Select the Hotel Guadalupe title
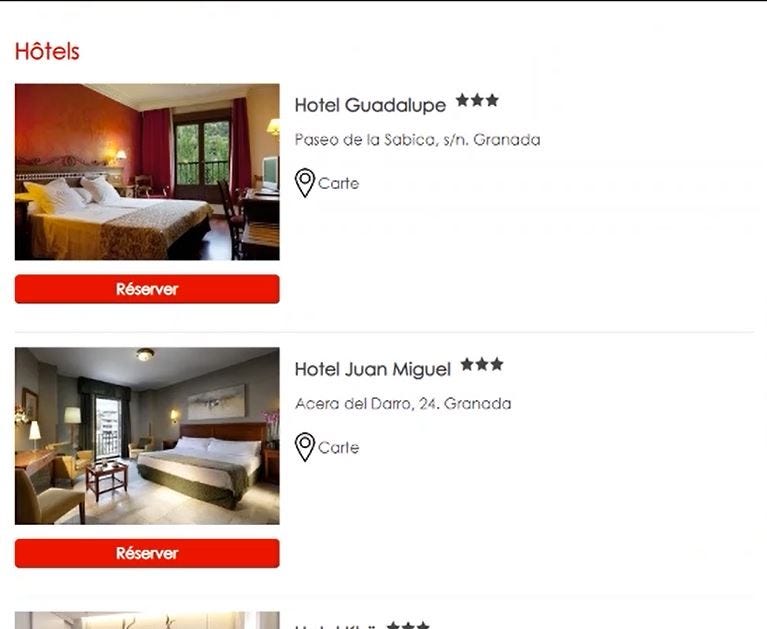Screen dimensions: 767x629 370,105
